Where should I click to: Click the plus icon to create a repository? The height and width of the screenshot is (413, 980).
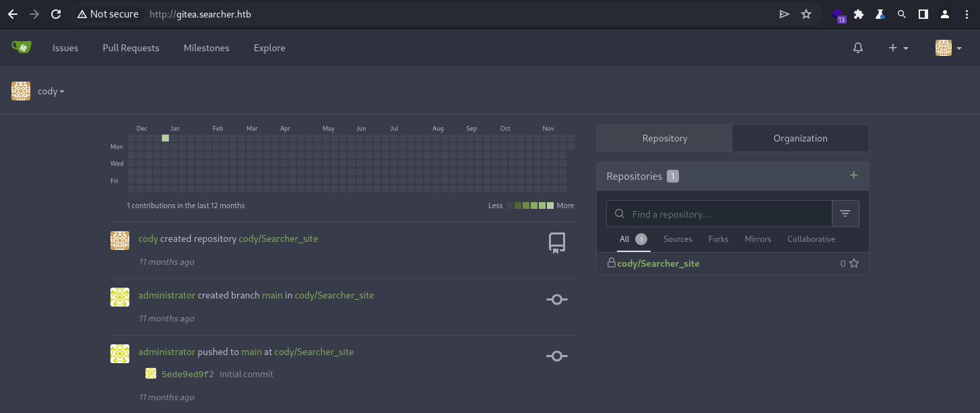[x=853, y=175]
